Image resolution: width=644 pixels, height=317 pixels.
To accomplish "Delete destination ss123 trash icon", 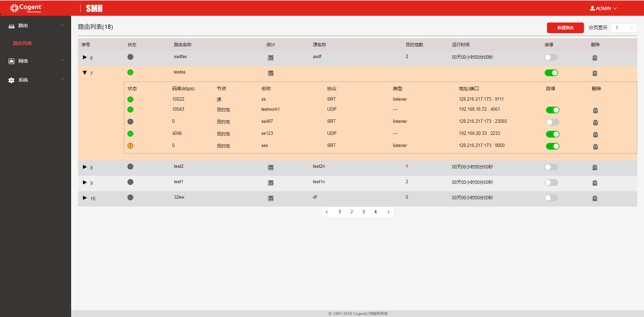I will [595, 135].
